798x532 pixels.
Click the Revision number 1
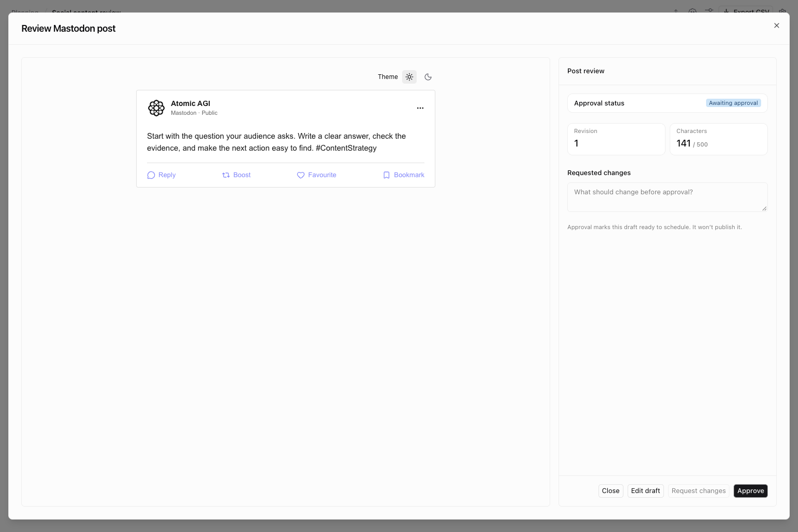coord(576,143)
